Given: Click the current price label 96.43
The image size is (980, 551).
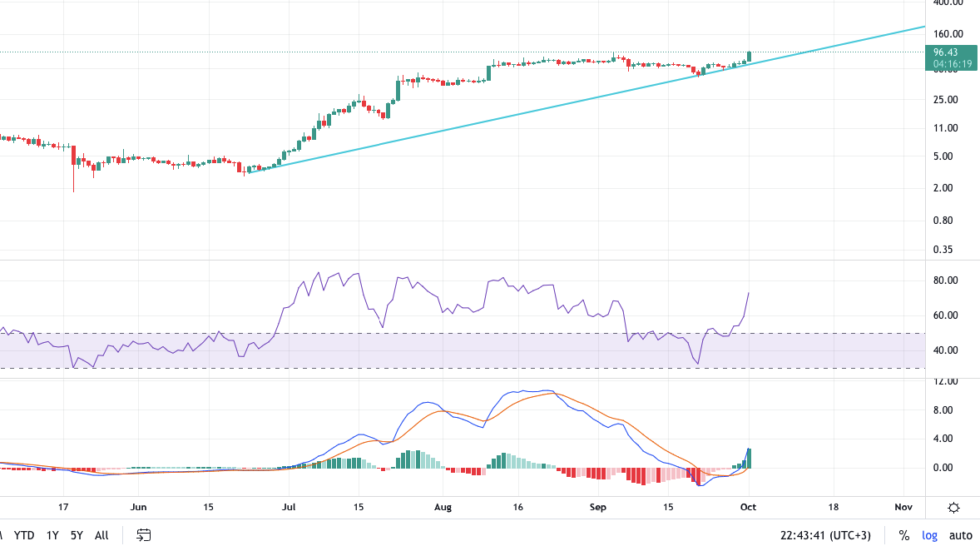Looking at the screenshot, I should pos(946,52).
